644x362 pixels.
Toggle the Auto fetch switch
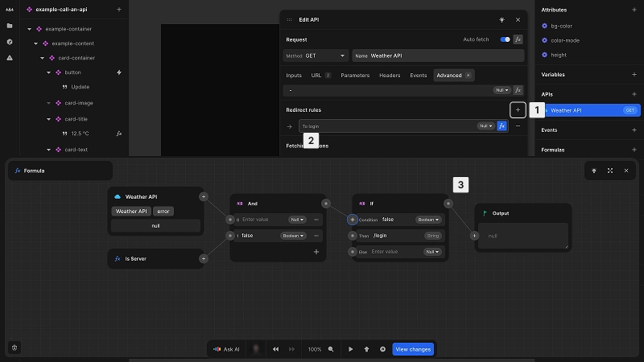coord(505,39)
